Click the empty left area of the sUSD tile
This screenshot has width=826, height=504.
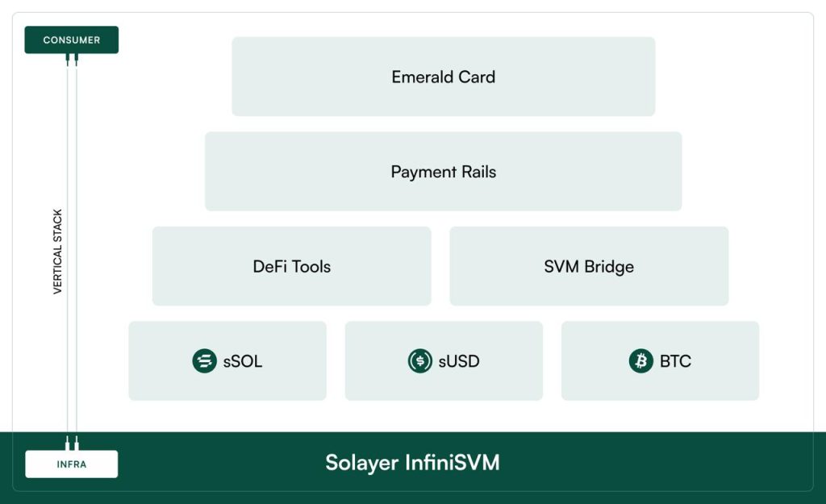[x=373, y=361]
